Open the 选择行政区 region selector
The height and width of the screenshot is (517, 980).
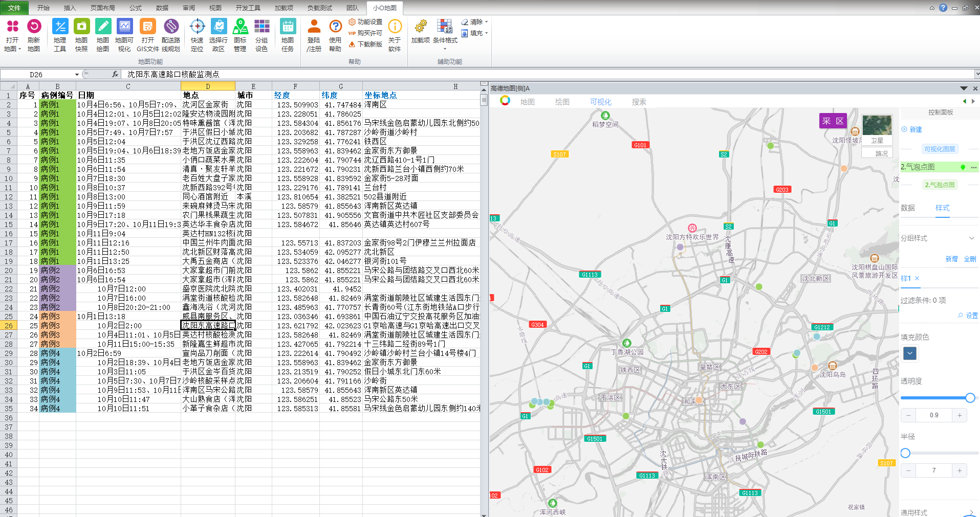[x=219, y=35]
